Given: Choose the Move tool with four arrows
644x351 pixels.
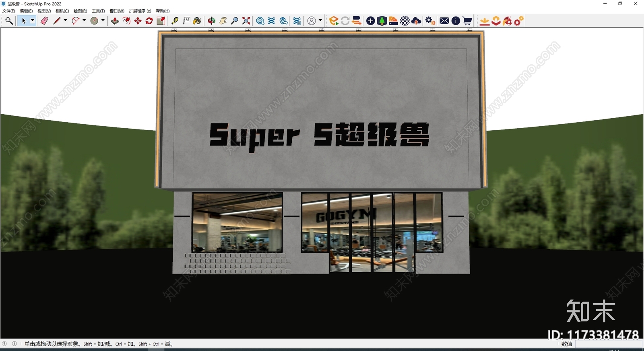Looking at the screenshot, I should tap(138, 21).
